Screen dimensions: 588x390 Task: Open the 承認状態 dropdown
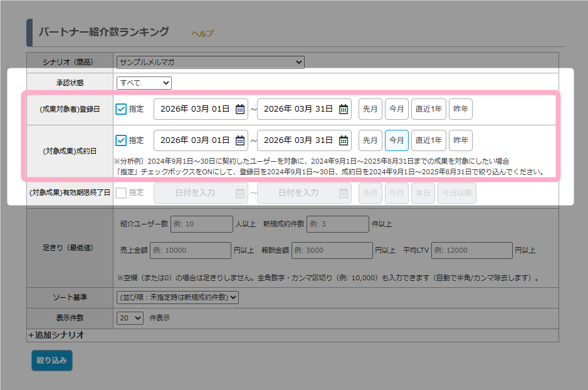tap(144, 83)
